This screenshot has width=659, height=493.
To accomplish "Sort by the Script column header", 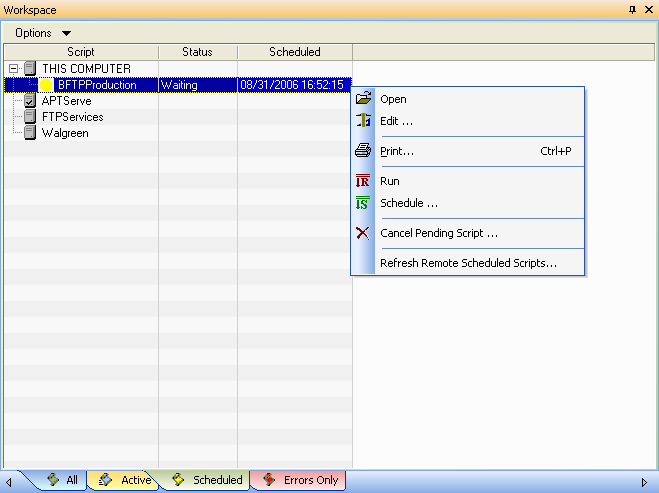I will pyautogui.click(x=81, y=52).
